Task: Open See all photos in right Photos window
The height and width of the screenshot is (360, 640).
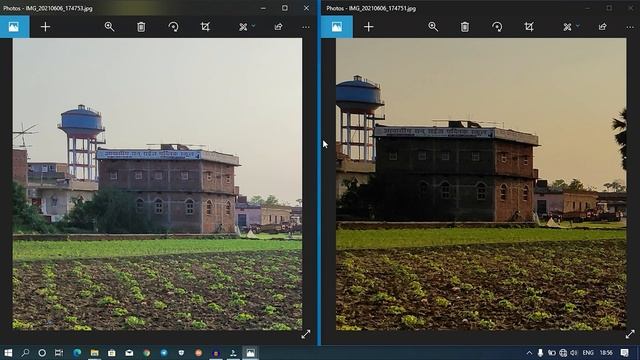Action: (337, 27)
